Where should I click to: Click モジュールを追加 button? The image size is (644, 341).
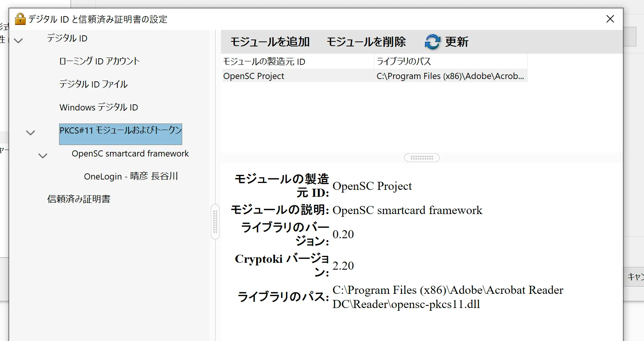270,42
